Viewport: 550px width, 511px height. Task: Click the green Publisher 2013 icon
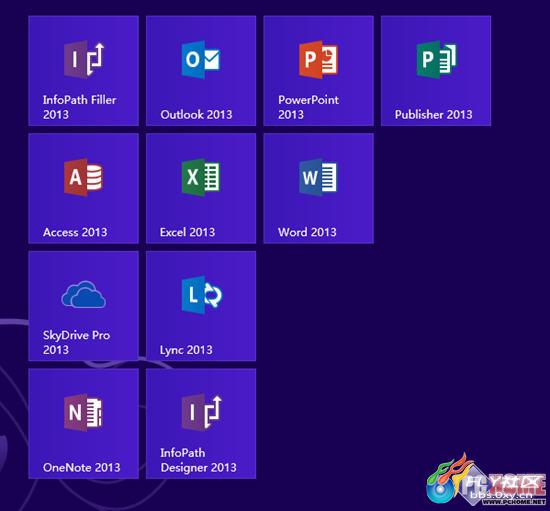tap(436, 59)
